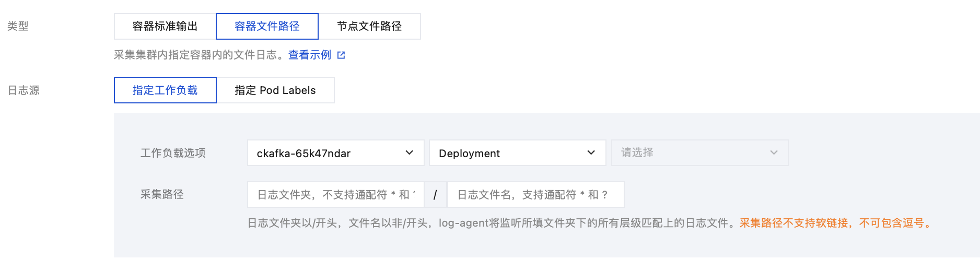Open the ckafka-65k47ndar namespace dropdown
This screenshot has height=259, width=980.
[329, 153]
